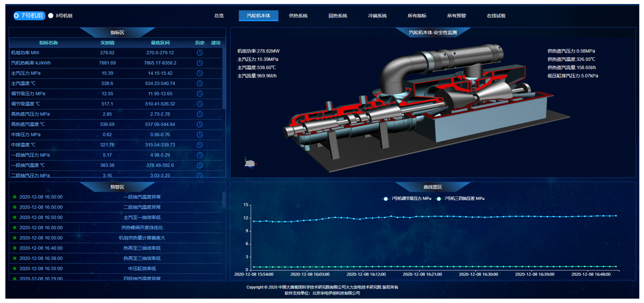Open the 供热蝶阀开度待优化 alert

[x=142, y=228]
